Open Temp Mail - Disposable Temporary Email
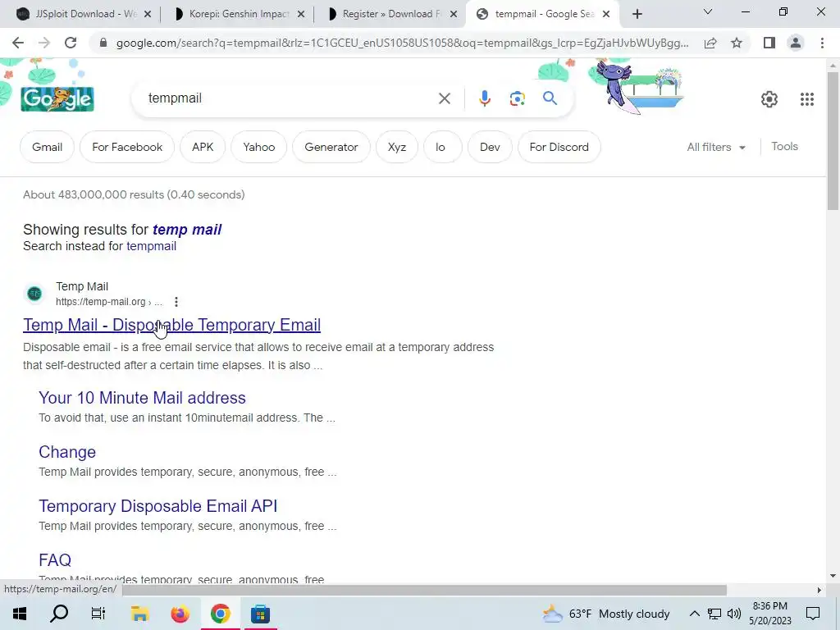The height and width of the screenshot is (630, 840). [172, 325]
